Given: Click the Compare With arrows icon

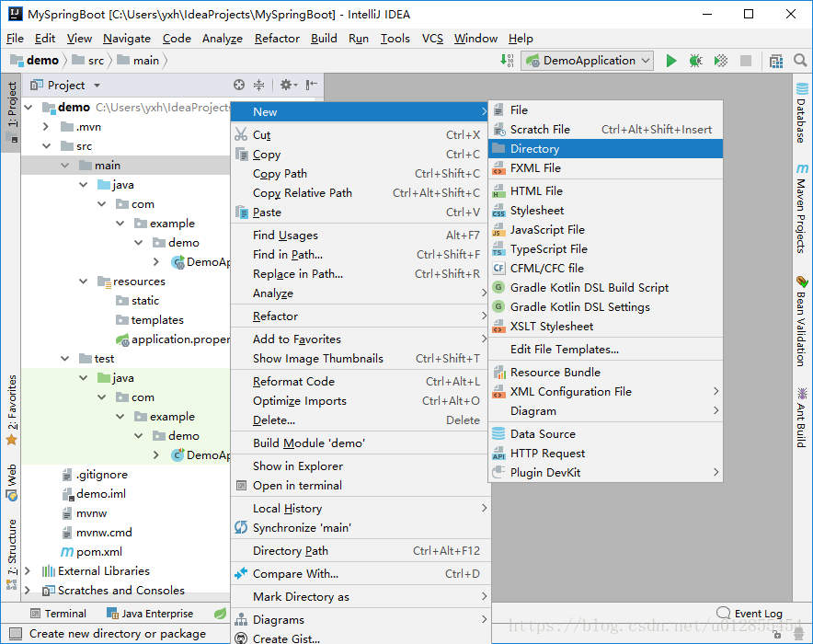Looking at the screenshot, I should click(241, 573).
